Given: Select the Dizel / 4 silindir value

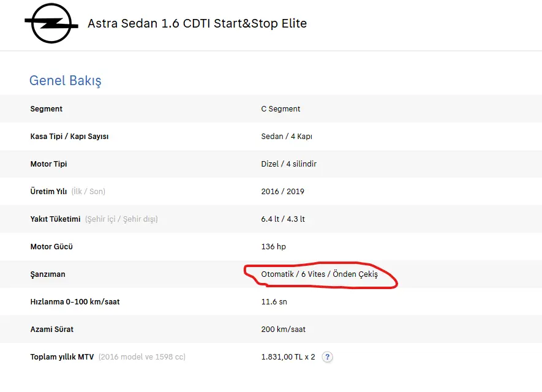Looking at the screenshot, I should click(289, 164).
